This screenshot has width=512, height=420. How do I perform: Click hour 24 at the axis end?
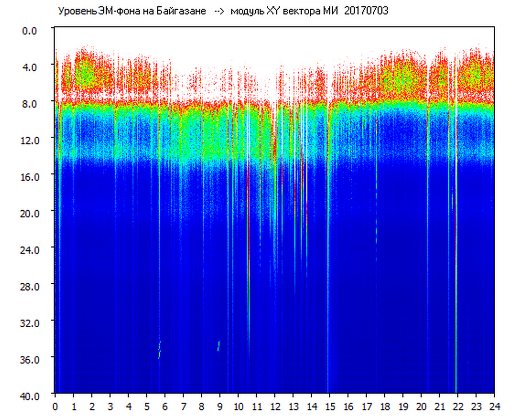[x=494, y=406]
